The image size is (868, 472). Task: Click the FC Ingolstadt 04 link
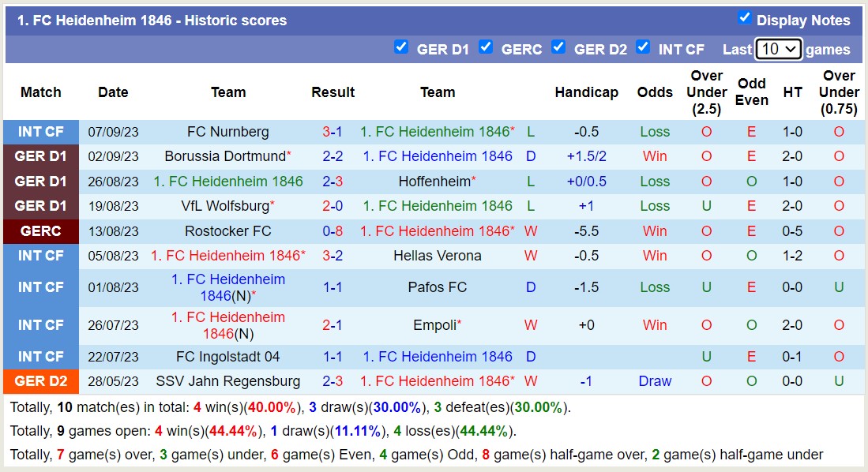coord(228,357)
